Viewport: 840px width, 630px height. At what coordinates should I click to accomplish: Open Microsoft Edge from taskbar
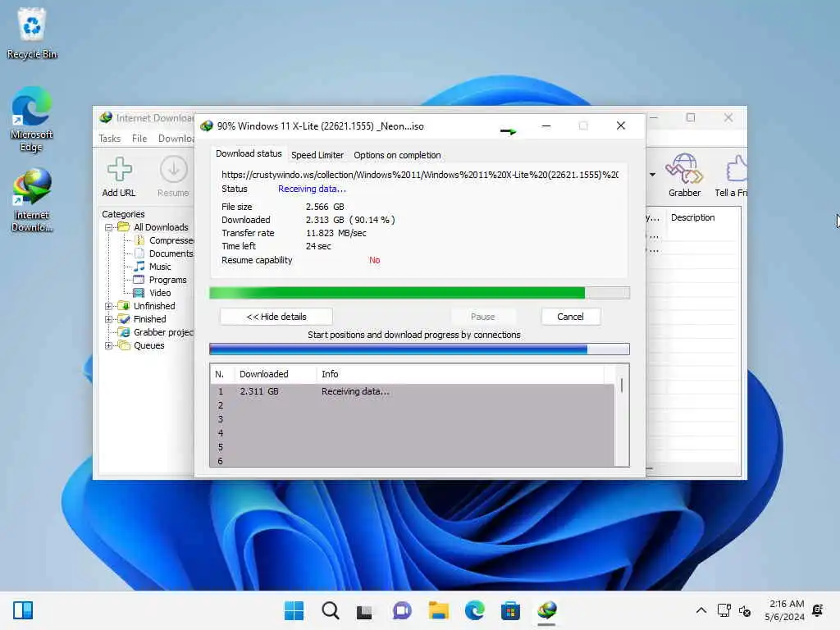coord(475,610)
